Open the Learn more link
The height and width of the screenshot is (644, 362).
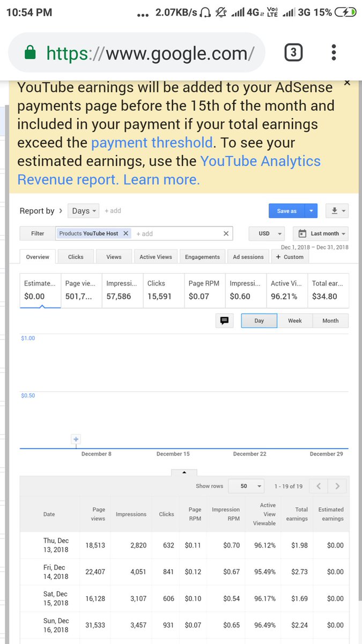(x=161, y=179)
